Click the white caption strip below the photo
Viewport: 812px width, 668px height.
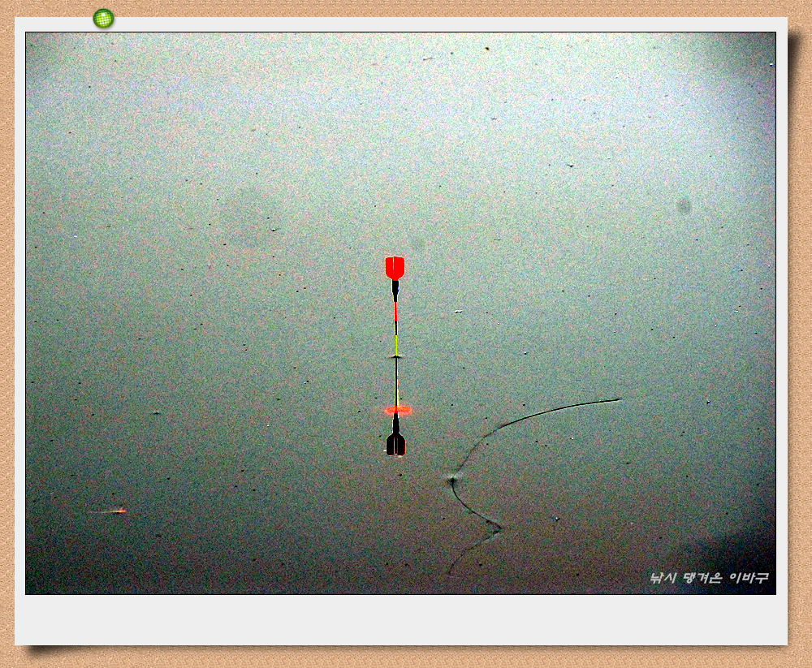click(400, 620)
